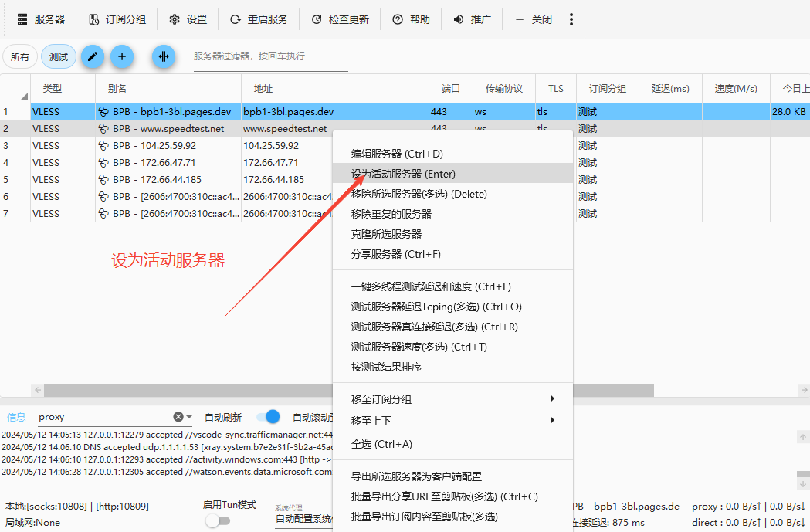Click the plus add subscription group button
The height and width of the screenshot is (532, 810).
point(122,56)
